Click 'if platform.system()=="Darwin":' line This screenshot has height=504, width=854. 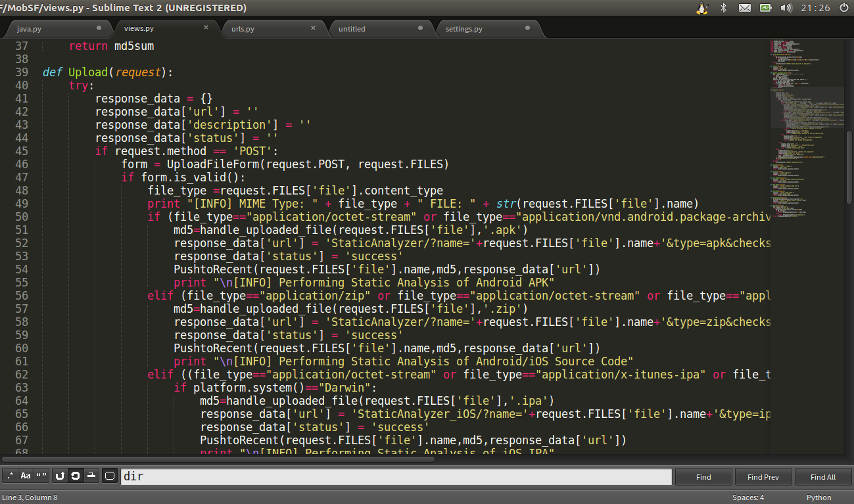tap(275, 388)
